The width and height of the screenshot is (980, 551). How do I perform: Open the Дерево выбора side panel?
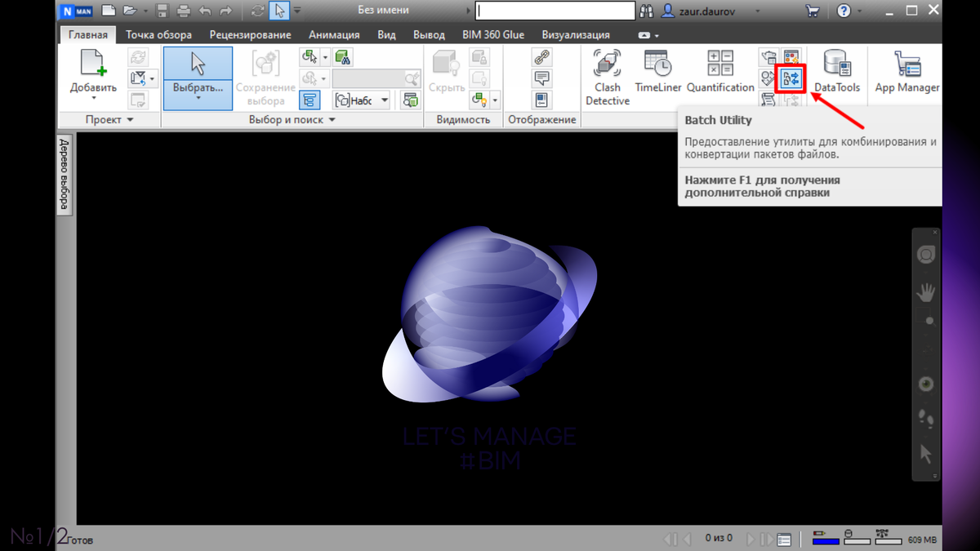(65, 175)
